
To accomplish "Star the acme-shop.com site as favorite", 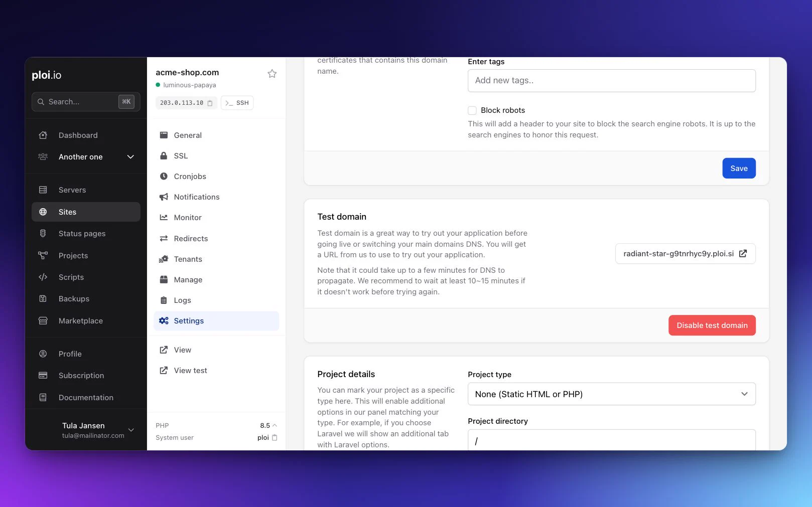I will pyautogui.click(x=272, y=74).
